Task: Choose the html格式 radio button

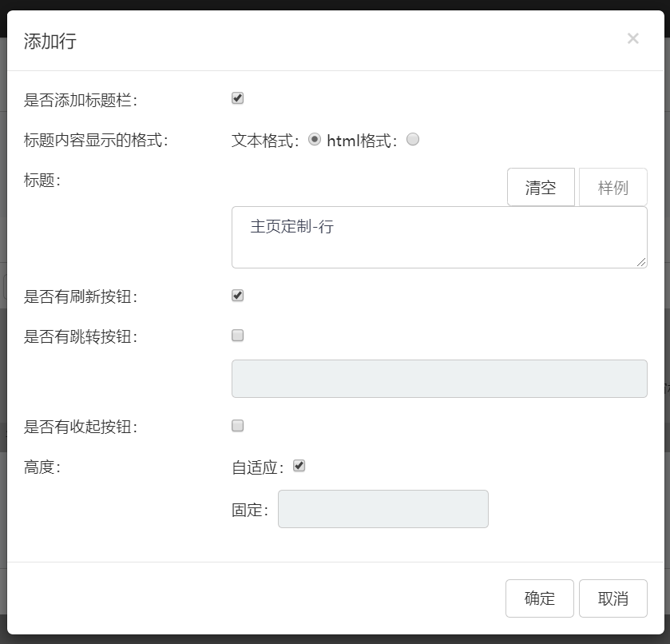Action: tap(413, 139)
